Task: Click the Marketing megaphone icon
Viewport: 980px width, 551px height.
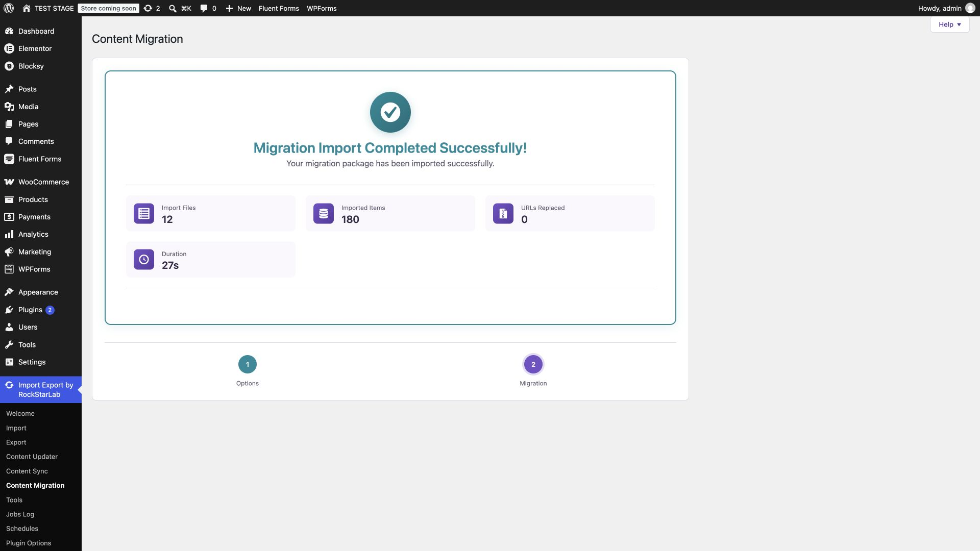Action: pyautogui.click(x=9, y=252)
